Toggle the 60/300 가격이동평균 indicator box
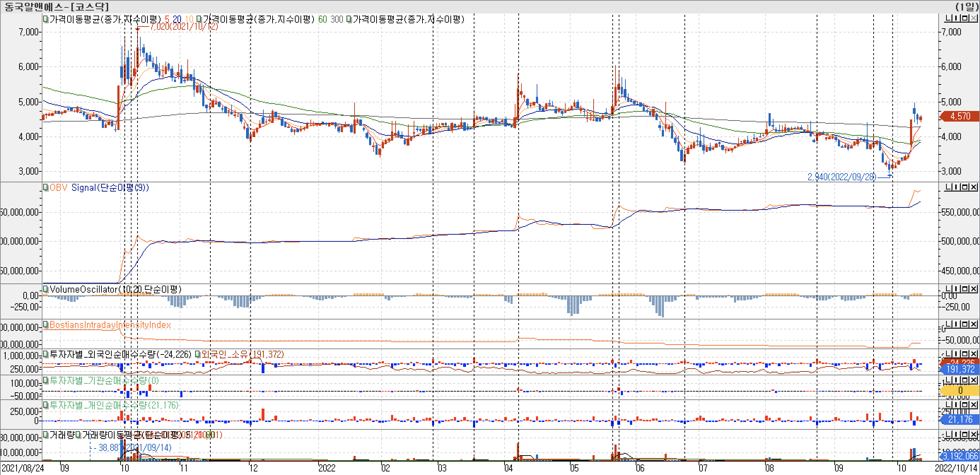The height and width of the screenshot is (475, 980). [x=199, y=19]
